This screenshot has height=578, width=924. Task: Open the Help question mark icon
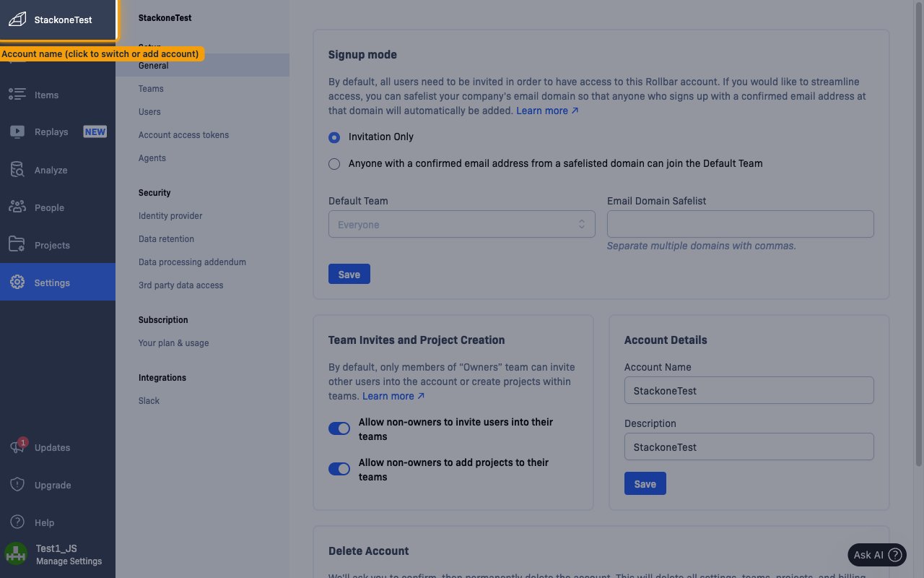pos(17,522)
